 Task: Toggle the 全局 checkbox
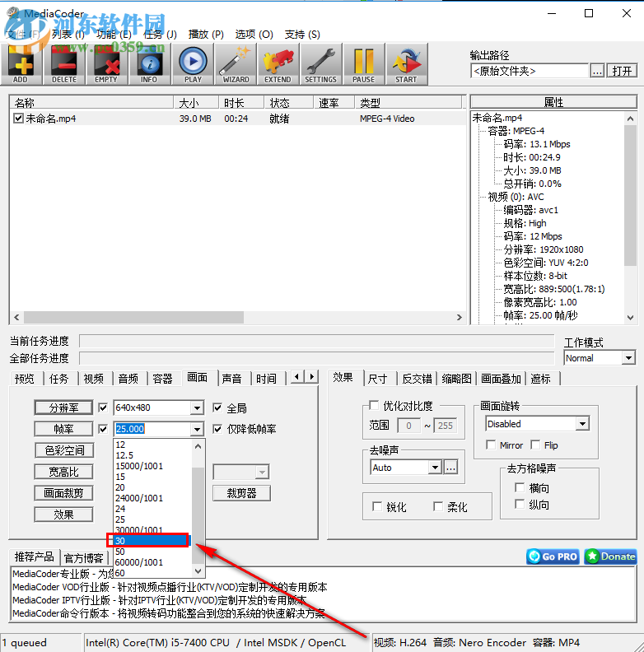click(217, 407)
